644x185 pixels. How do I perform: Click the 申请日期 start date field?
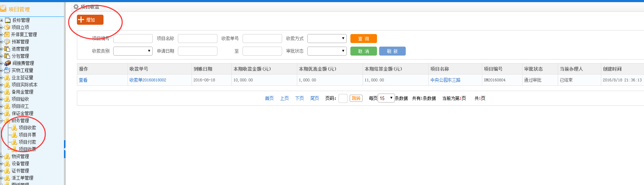click(198, 51)
